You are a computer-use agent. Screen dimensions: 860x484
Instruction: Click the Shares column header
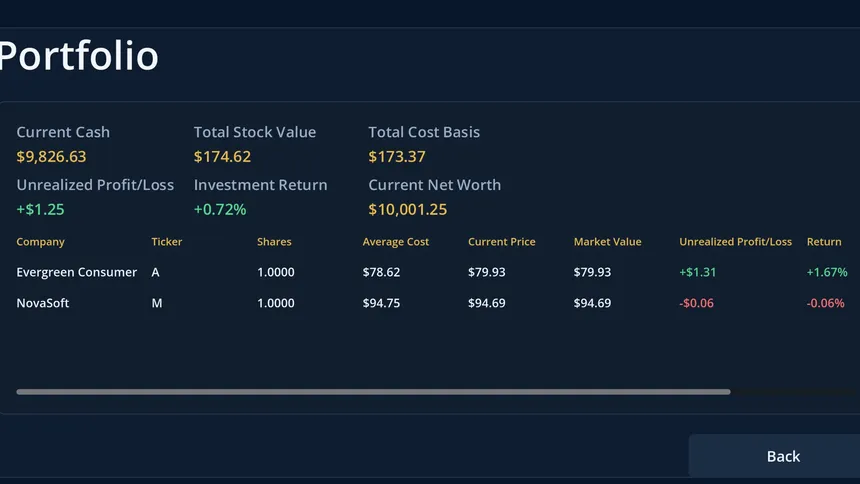(x=274, y=242)
